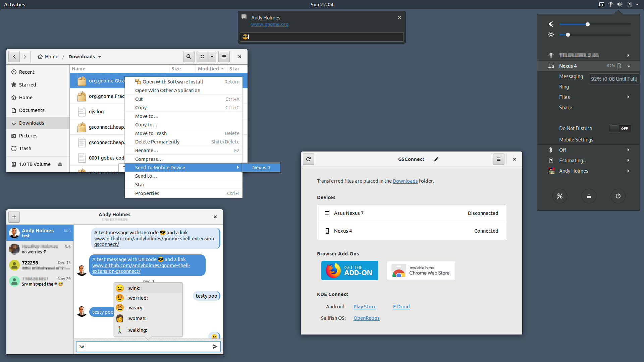Click the GSConnect refresh icon
Image resolution: width=644 pixels, height=362 pixels.
308,159
